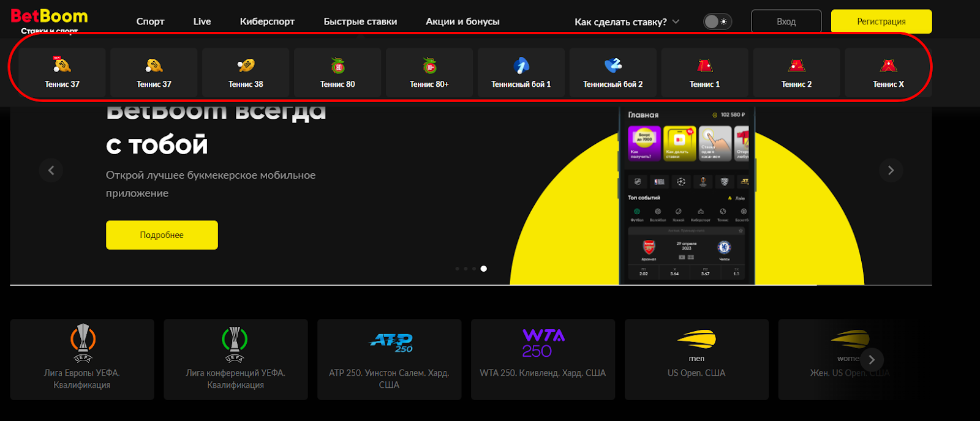Open the Теннис 37 tile without NEW badge
This screenshot has height=421, width=980.
[x=154, y=73]
